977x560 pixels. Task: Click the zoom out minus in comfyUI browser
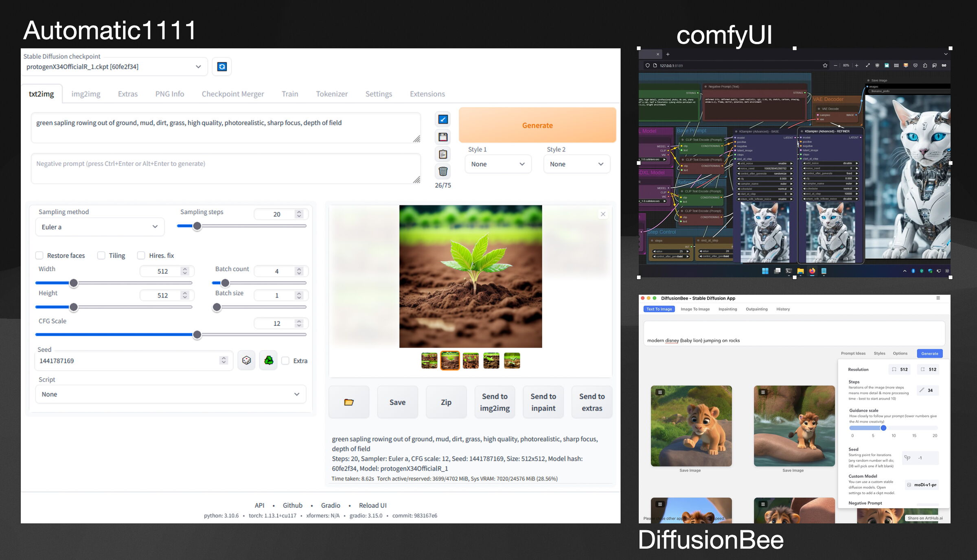click(835, 66)
